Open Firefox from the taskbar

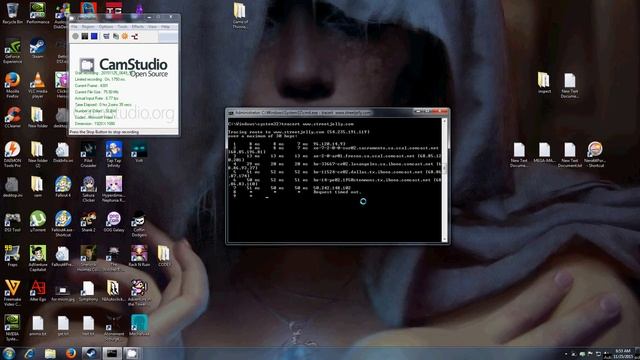[70, 353]
